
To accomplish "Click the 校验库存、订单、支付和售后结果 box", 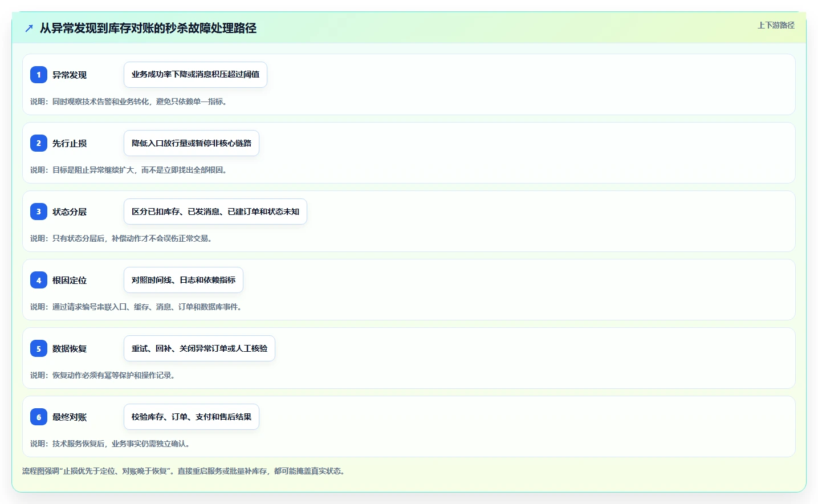I will (192, 417).
